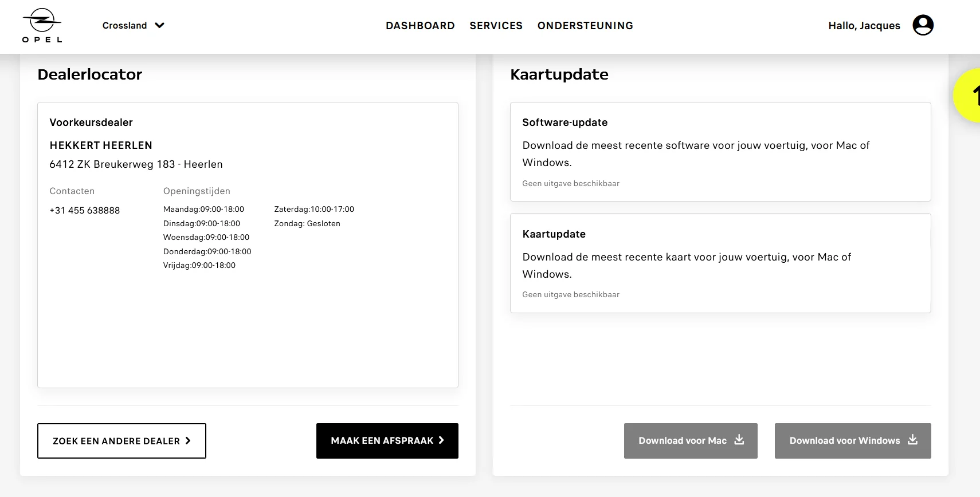Click the Hekkert Heerlen dealer name
This screenshot has height=497, width=980.
(101, 145)
